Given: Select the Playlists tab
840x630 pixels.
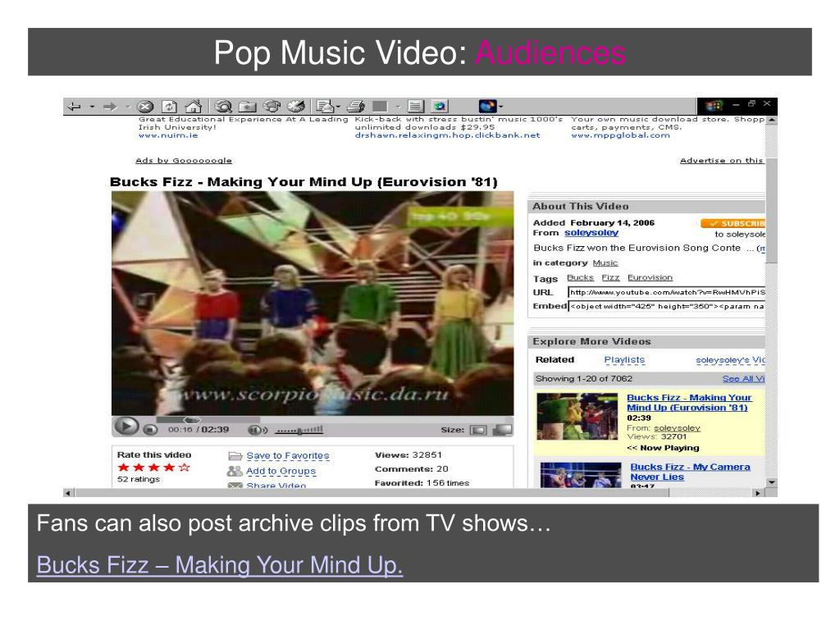Looking at the screenshot, I should pos(624,359).
